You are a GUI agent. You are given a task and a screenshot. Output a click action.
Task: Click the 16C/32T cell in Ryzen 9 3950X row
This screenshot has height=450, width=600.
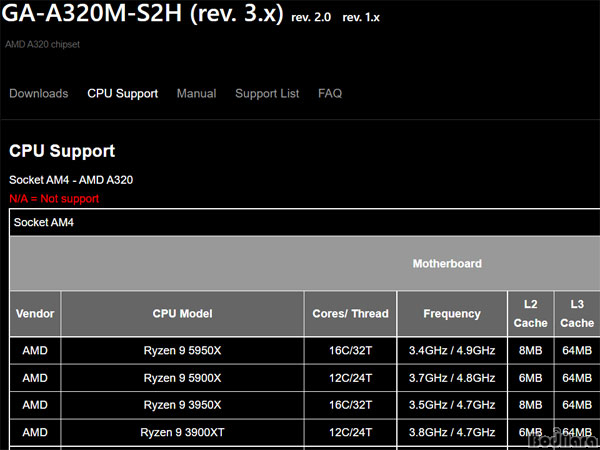pyautogui.click(x=351, y=405)
